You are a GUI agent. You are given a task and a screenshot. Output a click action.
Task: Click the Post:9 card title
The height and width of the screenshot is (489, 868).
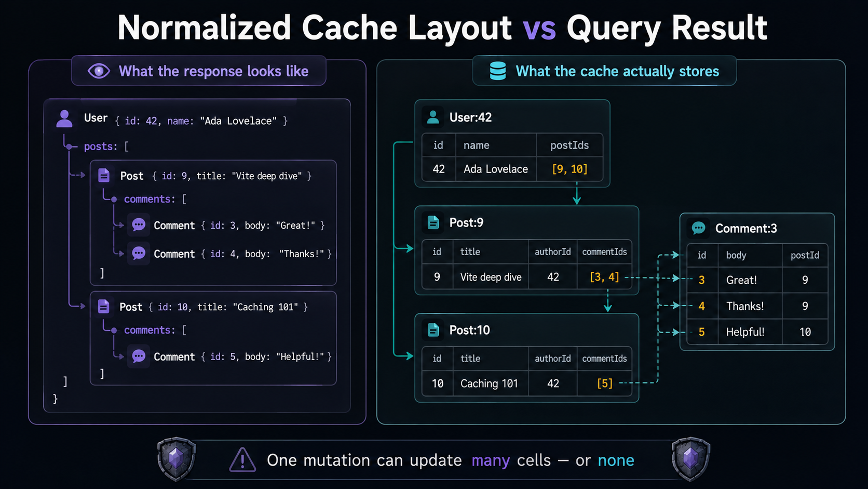466,222
